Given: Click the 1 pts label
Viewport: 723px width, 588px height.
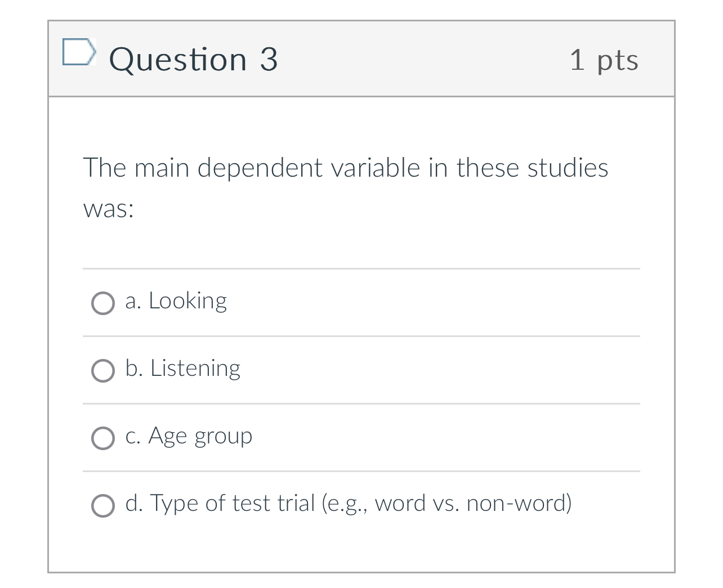Looking at the screenshot, I should pyautogui.click(x=604, y=60).
